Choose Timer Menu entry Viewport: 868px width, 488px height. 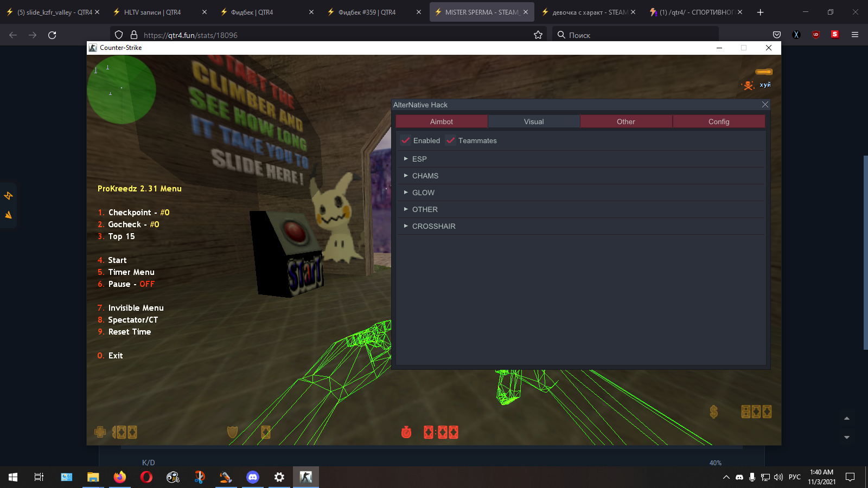(x=126, y=272)
